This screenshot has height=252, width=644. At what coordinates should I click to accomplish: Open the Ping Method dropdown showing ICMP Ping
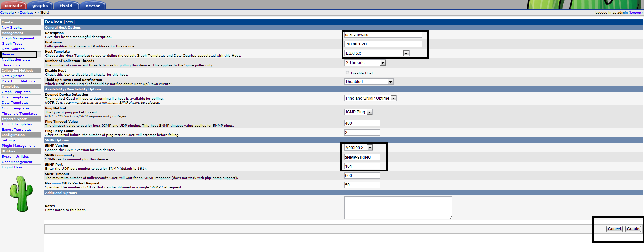358,112
